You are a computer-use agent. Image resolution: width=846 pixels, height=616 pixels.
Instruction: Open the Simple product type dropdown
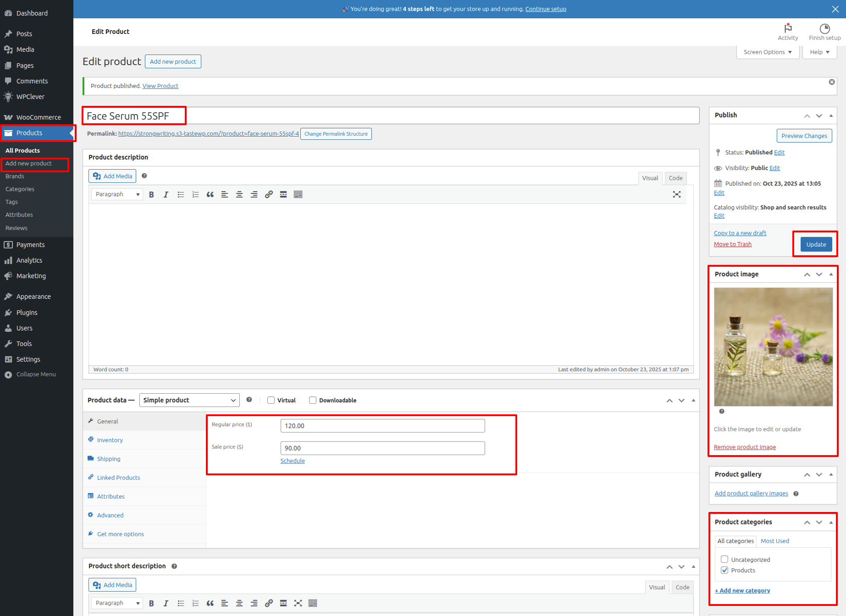[x=189, y=400]
